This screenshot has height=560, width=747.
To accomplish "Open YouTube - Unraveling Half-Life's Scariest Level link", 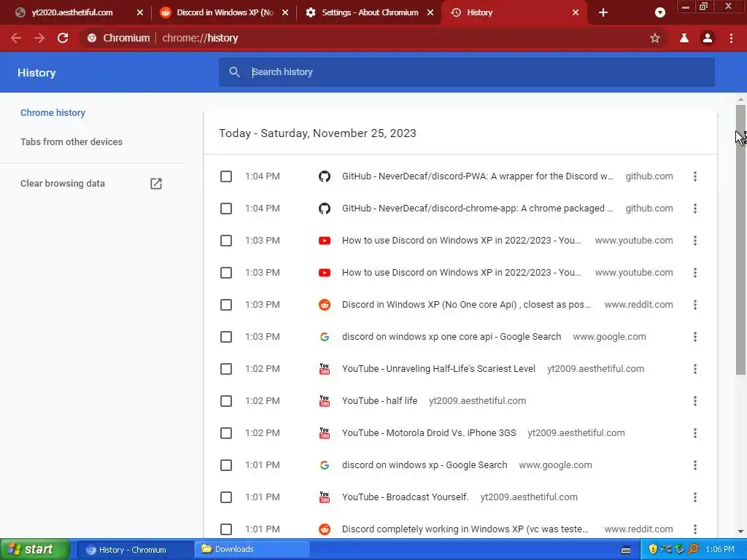I will (x=438, y=369).
